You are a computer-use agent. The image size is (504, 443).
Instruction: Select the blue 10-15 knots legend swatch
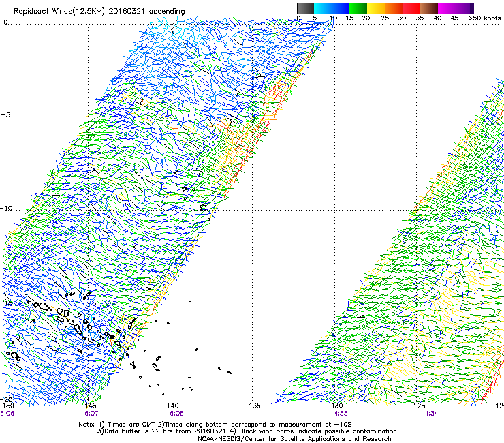click(x=341, y=8)
